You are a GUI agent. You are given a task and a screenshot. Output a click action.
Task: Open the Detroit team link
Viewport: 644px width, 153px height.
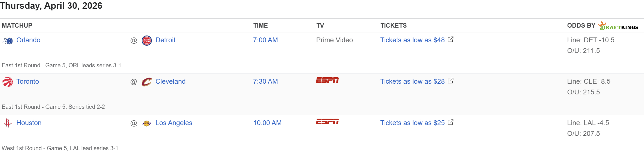pyautogui.click(x=165, y=40)
